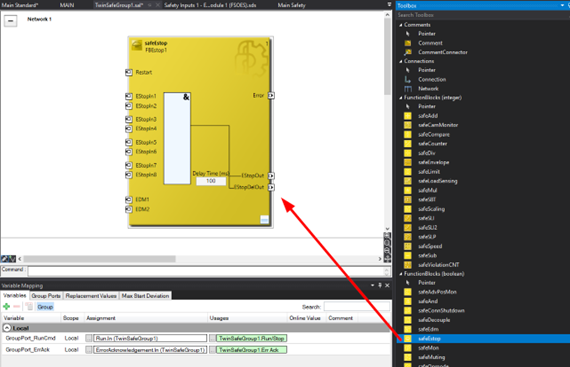The height and width of the screenshot is (367, 570).
Task: Click the EDM2 input port
Action: pos(129,209)
